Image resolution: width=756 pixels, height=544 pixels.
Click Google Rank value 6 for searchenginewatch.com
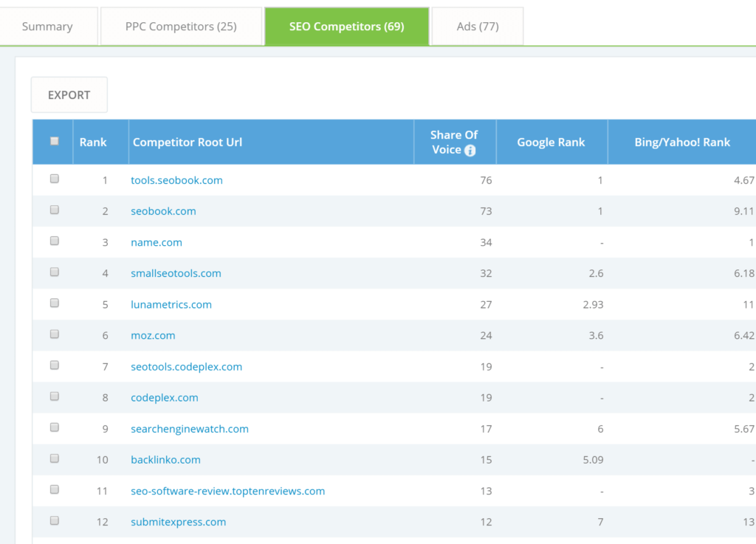(600, 429)
